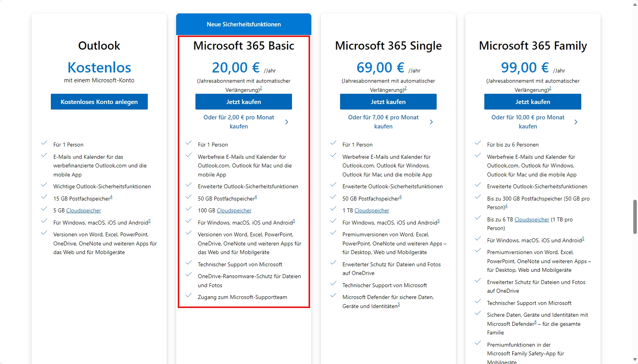The height and width of the screenshot is (364, 638).
Task: Buy Microsoft 365 Family with 'Jetzt kaufen'
Action: point(533,102)
